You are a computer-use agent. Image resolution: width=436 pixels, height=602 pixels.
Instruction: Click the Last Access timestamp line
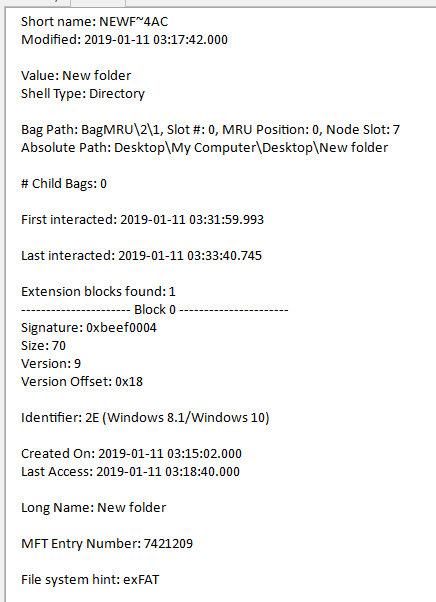(x=130, y=472)
